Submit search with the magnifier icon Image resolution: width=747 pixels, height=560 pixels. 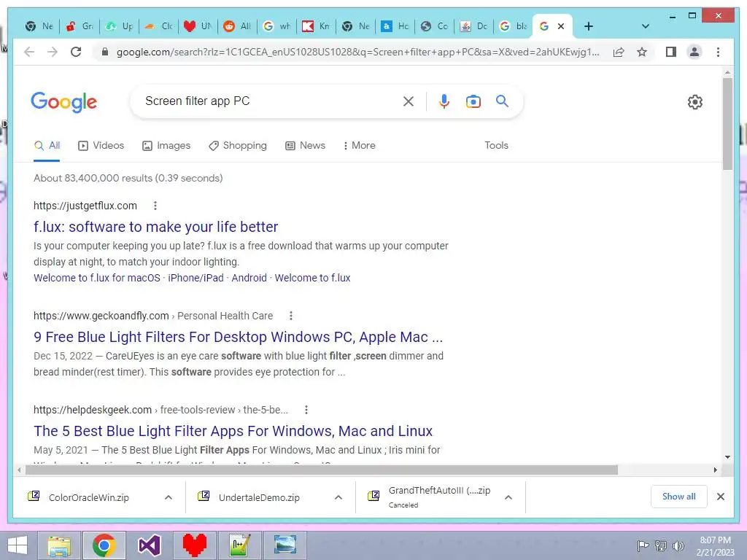coord(502,101)
